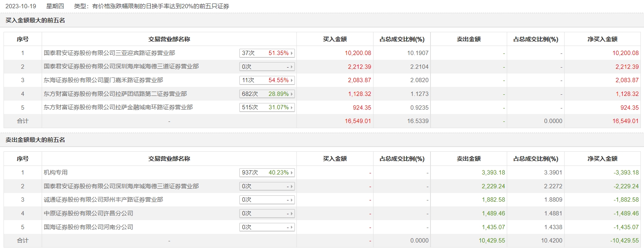Click 中原证券许昌分公司 branch name
This screenshot has width=644, height=250.
click(x=88, y=213)
